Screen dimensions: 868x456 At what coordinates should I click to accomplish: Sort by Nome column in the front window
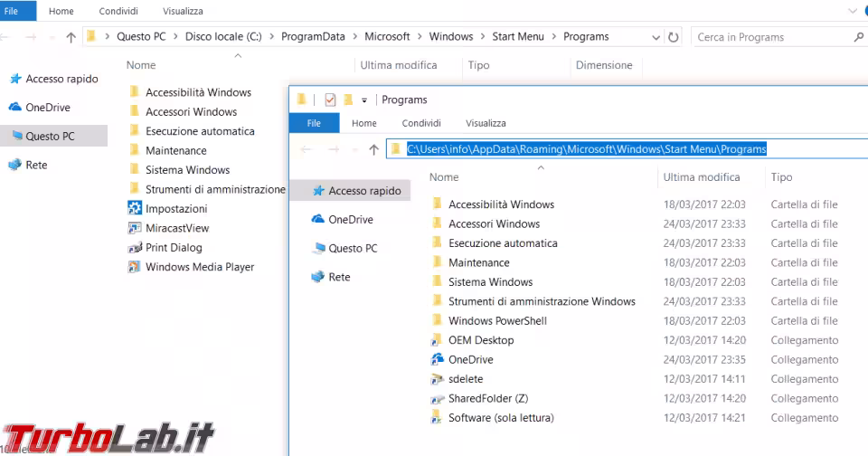pos(444,177)
